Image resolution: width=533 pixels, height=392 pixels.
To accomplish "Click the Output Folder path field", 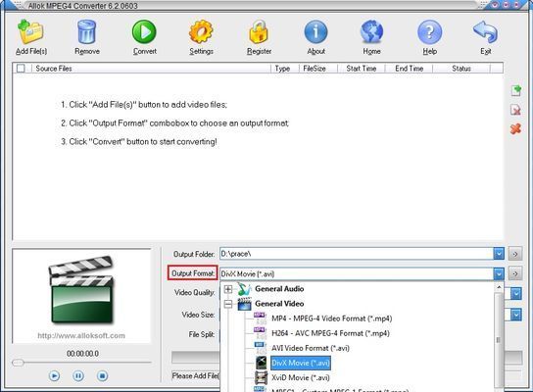I will 357,254.
